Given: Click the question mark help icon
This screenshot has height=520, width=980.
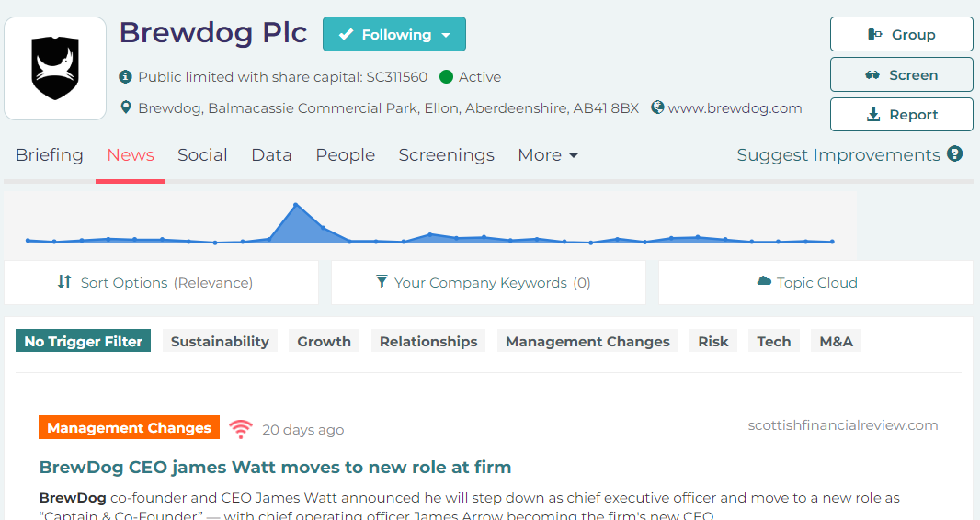Looking at the screenshot, I should point(954,153).
